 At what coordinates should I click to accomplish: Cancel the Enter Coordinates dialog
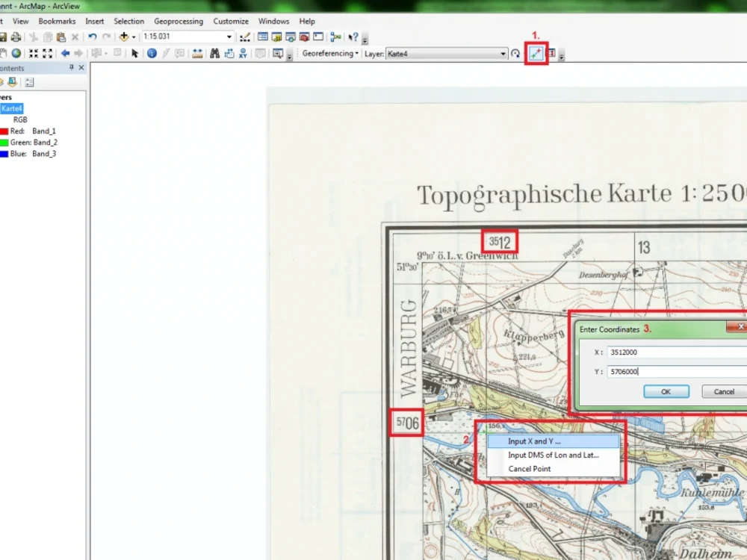coord(721,391)
